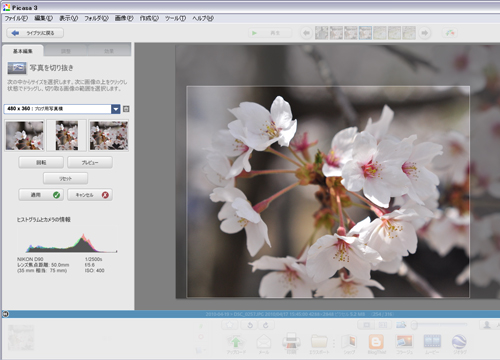
Task: Click the photo tray thumbnail at bottom left
Action: tap(21, 338)
